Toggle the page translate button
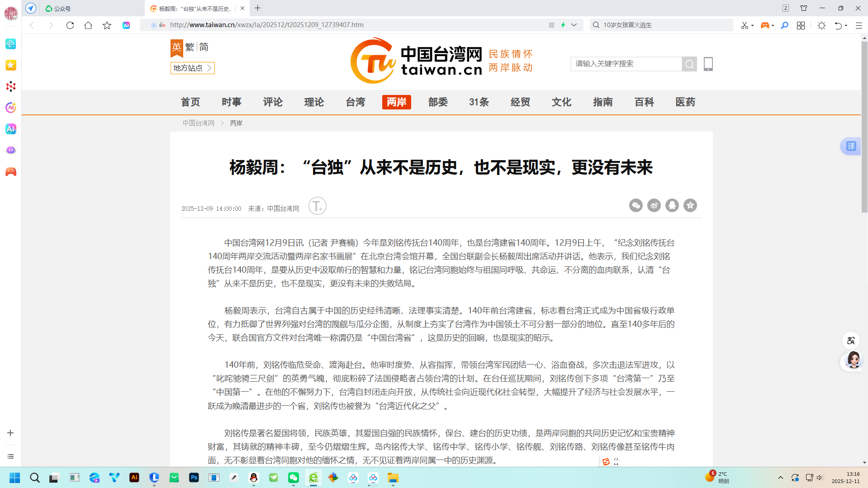Viewport: 868px width, 488px height. (x=850, y=146)
